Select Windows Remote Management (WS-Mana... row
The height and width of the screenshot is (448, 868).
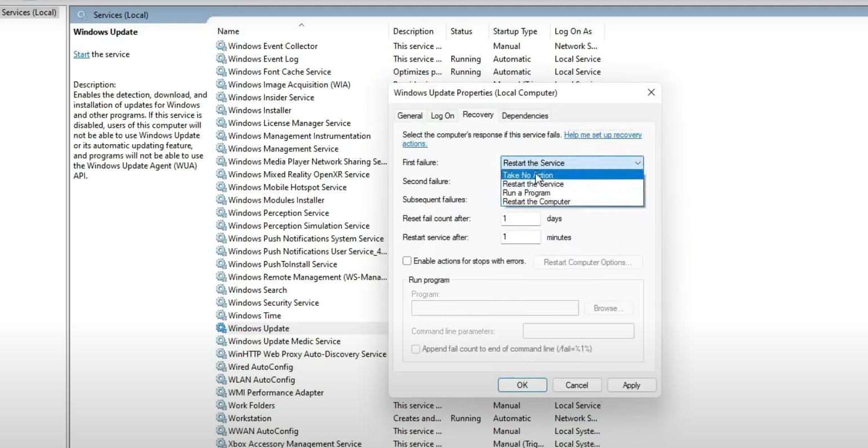301,277
